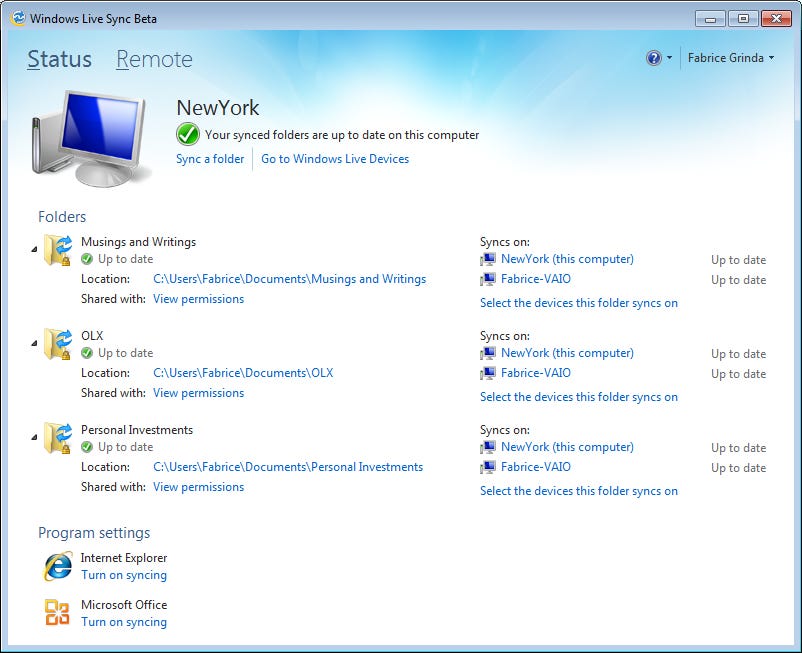Click the Personal Investments folder icon

coord(57,438)
